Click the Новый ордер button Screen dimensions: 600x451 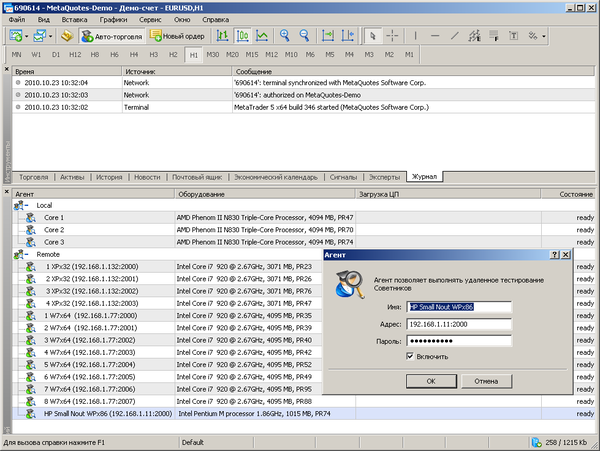click(x=177, y=36)
